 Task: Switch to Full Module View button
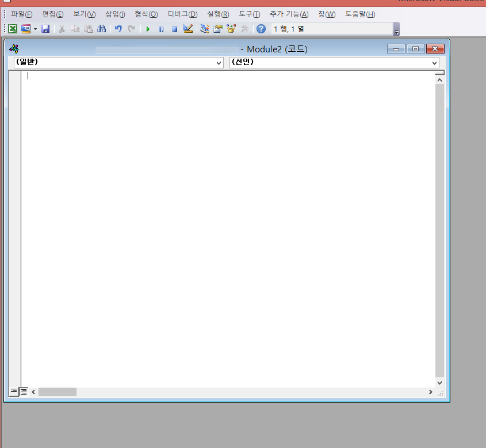coord(24,392)
